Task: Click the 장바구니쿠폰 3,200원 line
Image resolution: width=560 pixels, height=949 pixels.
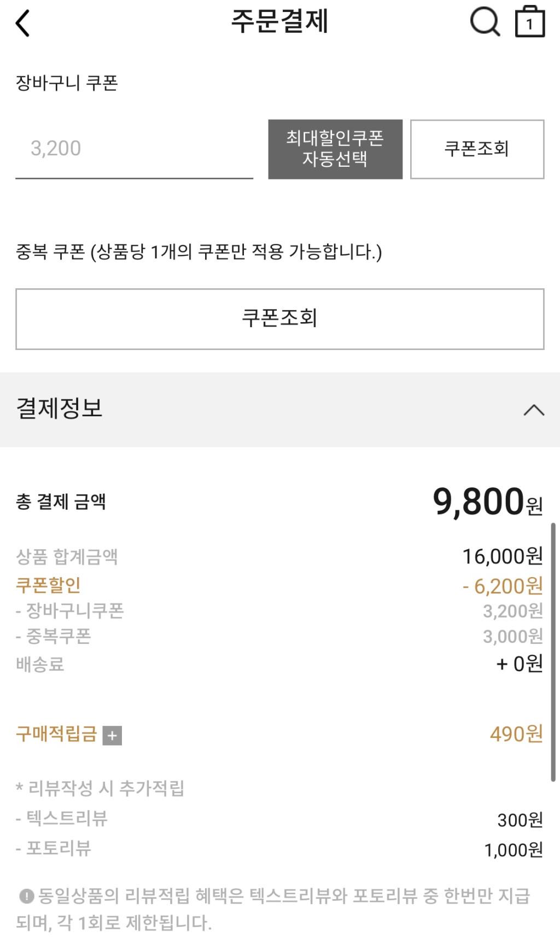Action: [x=279, y=611]
